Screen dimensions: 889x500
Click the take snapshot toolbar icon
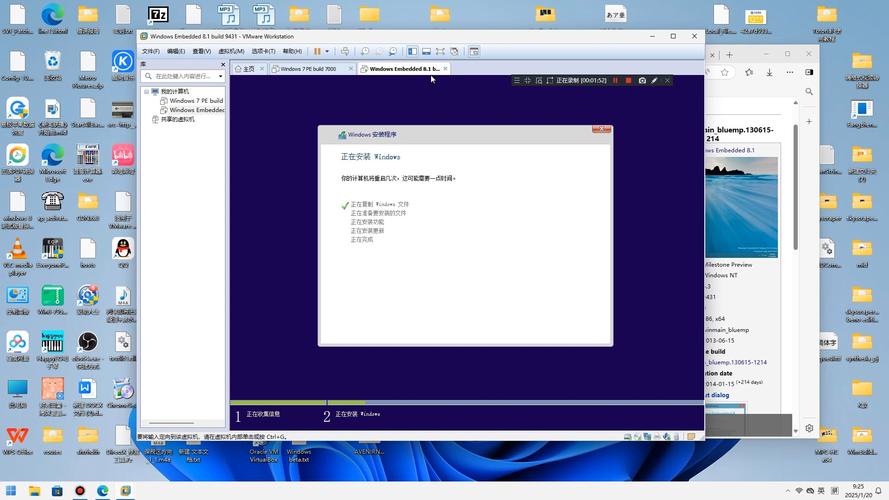(x=365, y=51)
